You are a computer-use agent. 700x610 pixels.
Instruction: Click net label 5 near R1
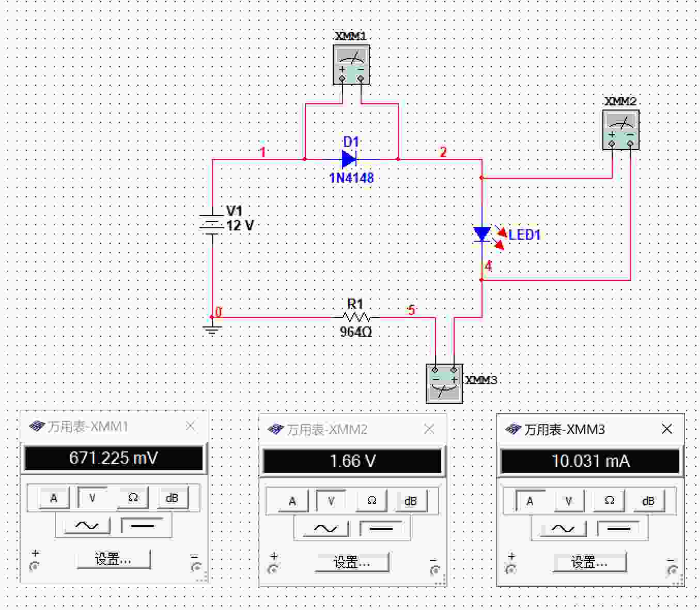(411, 310)
